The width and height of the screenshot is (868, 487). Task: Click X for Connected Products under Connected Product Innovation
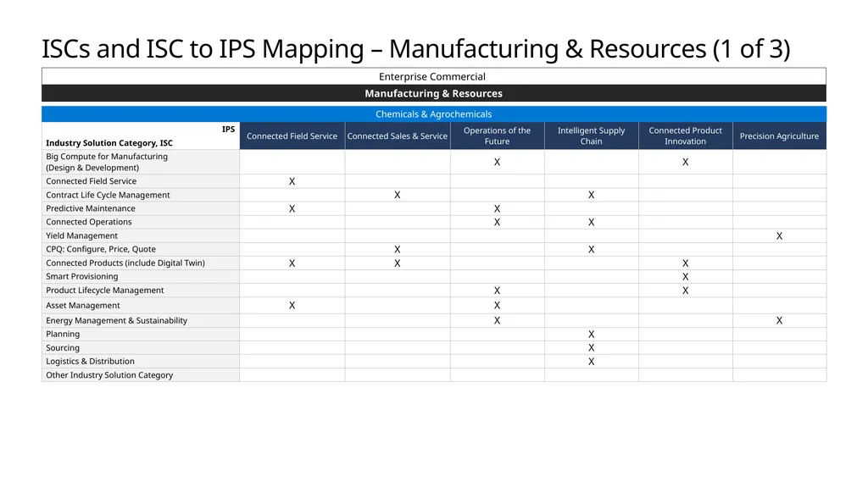click(685, 263)
